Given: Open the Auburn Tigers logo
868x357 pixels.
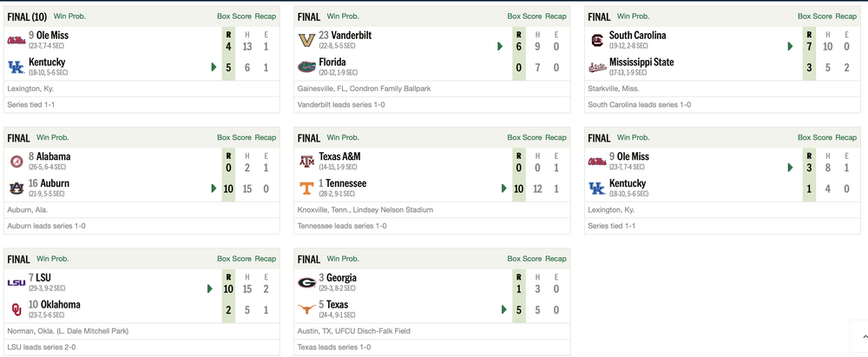Looking at the screenshot, I should tap(16, 188).
